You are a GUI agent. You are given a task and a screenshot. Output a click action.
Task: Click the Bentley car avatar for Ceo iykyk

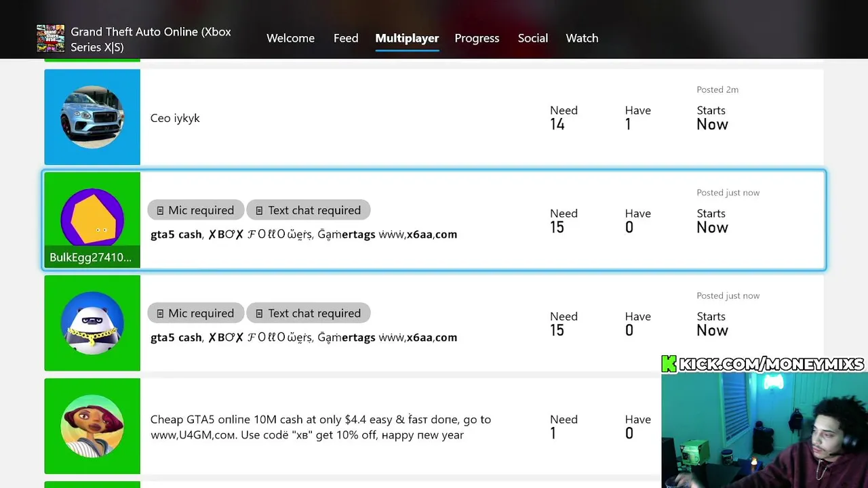point(92,117)
